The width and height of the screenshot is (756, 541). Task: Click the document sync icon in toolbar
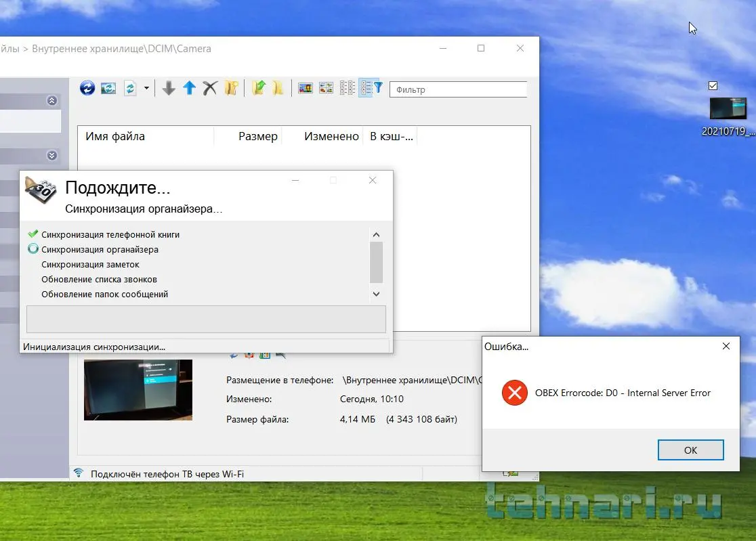[130, 88]
